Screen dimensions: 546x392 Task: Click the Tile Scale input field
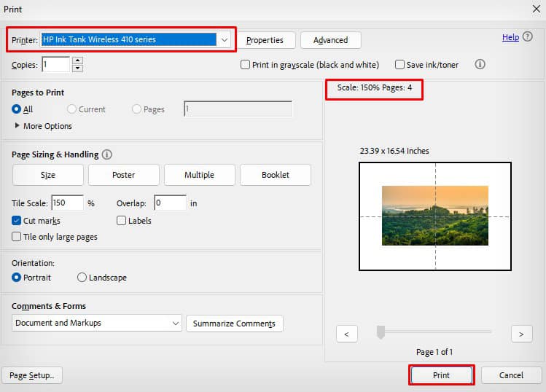tap(68, 203)
